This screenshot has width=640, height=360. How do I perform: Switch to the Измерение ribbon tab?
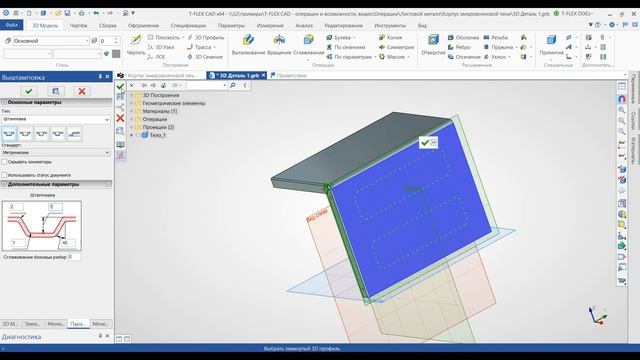(270, 25)
